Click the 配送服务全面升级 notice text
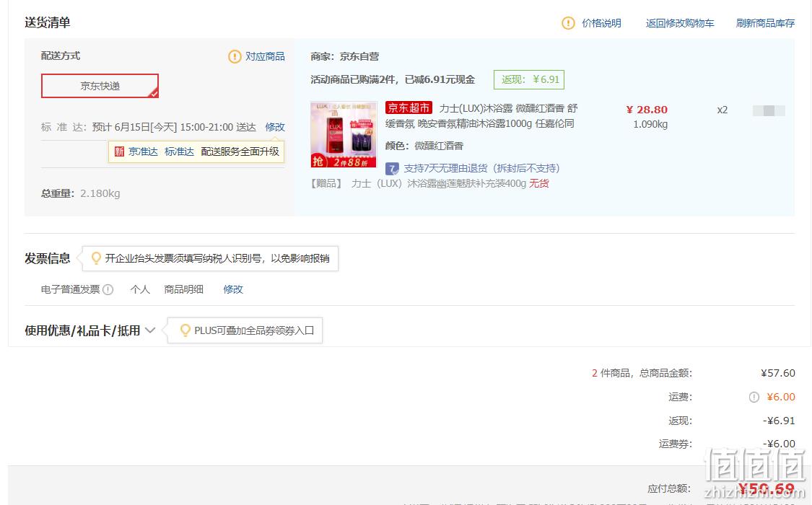Viewport: 812px width, 505px height. click(240, 151)
